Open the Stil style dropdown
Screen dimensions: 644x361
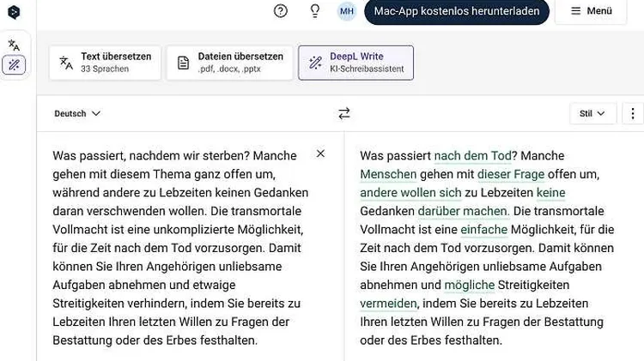click(x=592, y=113)
